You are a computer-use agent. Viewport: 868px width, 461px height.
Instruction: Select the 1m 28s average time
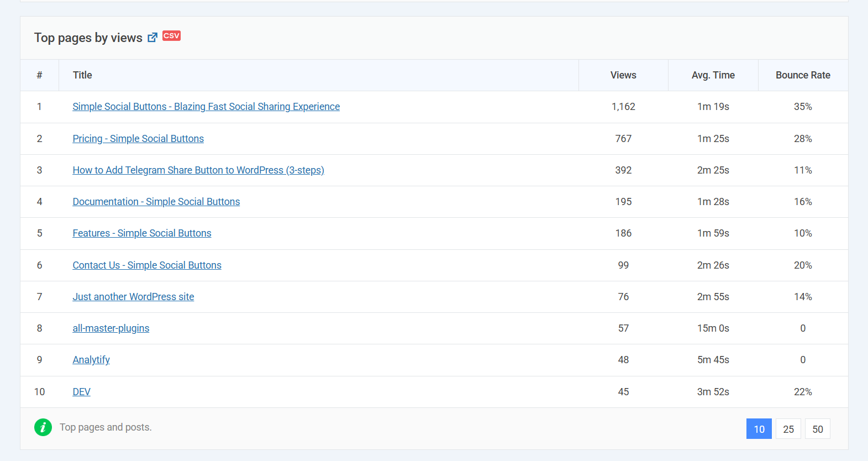click(x=713, y=202)
